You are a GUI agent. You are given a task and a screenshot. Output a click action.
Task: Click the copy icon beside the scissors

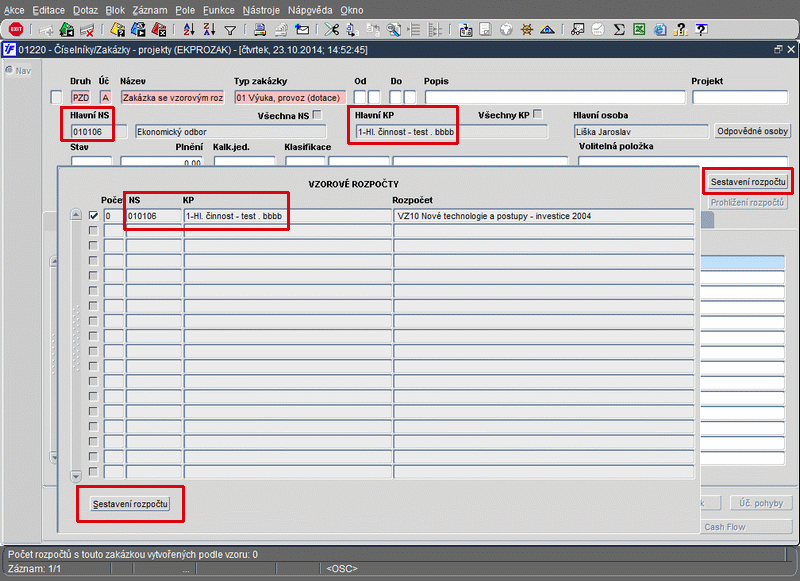pos(352,30)
